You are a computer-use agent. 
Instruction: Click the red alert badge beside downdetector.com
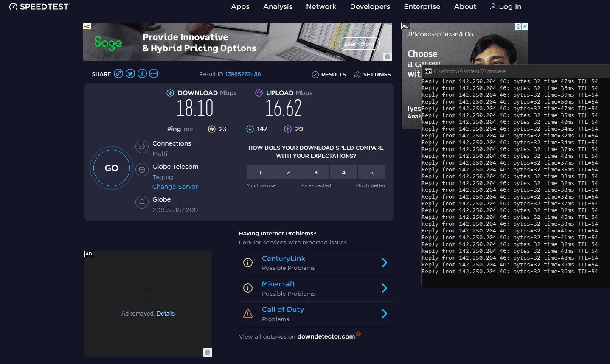[358, 333]
